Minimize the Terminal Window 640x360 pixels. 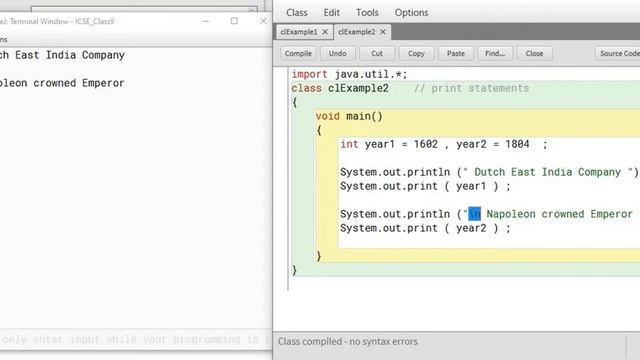click(x=206, y=21)
